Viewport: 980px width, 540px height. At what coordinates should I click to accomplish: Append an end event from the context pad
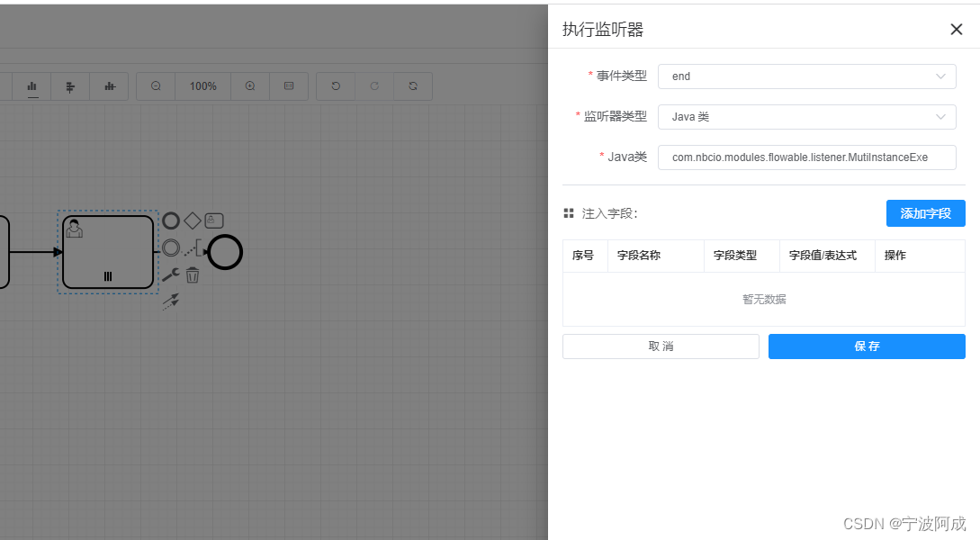pyautogui.click(x=171, y=220)
